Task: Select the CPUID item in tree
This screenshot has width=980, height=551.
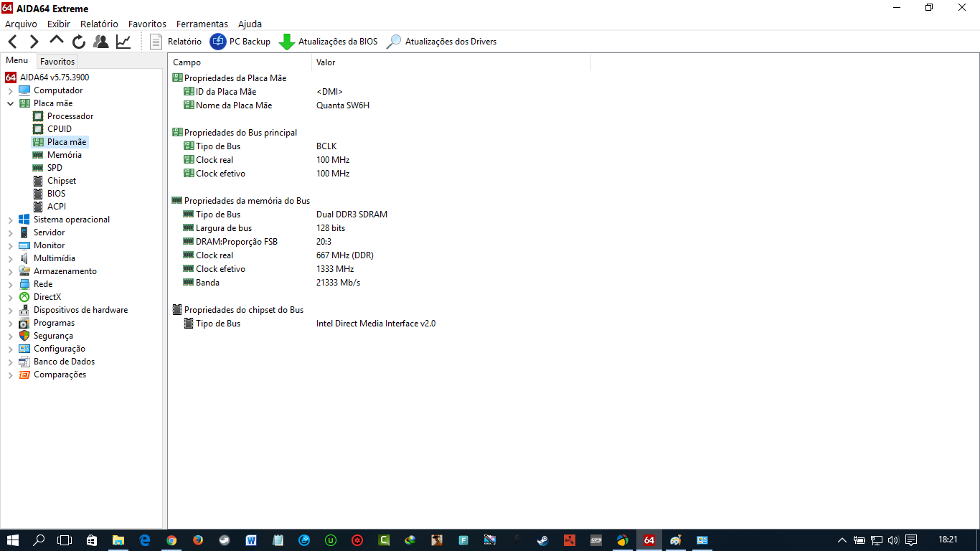Action: click(x=60, y=129)
